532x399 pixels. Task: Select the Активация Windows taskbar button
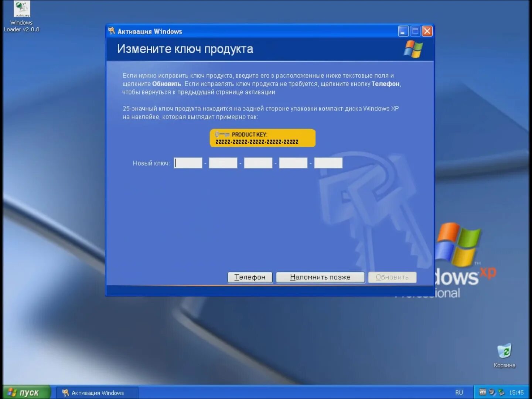pyautogui.click(x=97, y=393)
